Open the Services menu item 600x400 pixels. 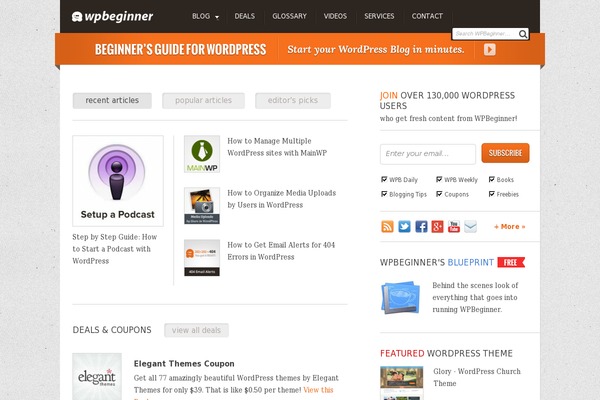[379, 16]
